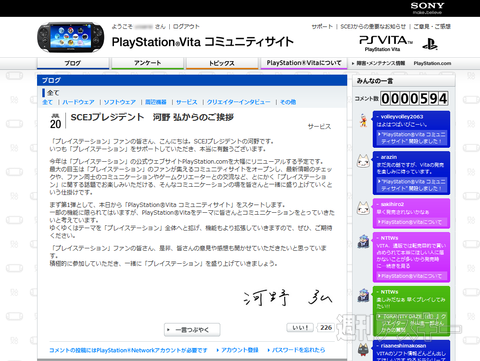
Task: Click the comment counter 0000594
Action: (x=414, y=99)
